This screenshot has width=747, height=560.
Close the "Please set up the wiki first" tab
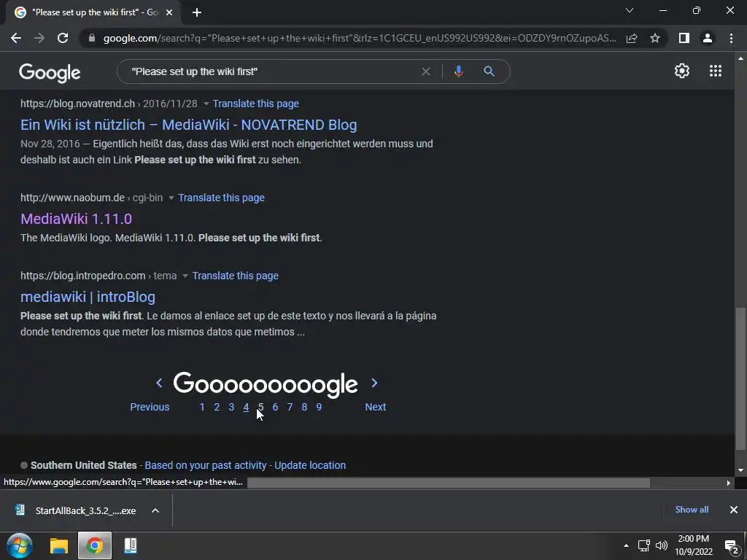coord(169,12)
